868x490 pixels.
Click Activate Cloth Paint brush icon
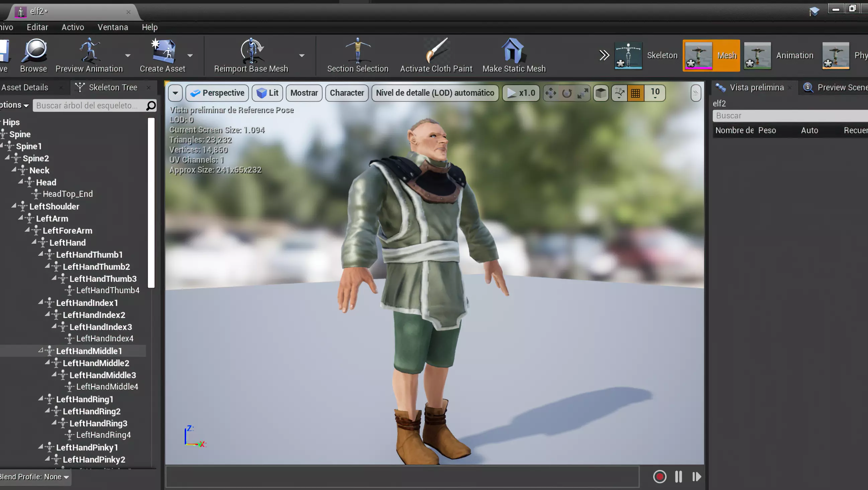click(436, 51)
